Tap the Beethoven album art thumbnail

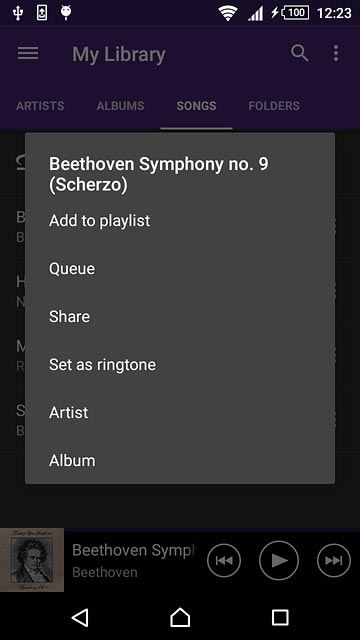click(x=32, y=560)
